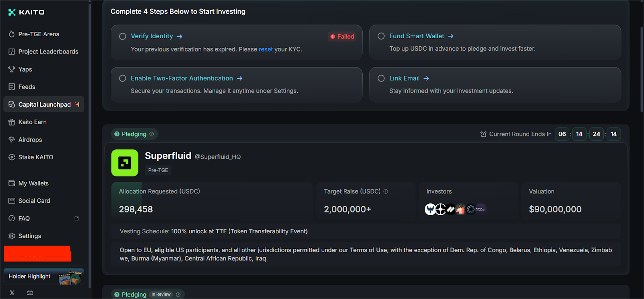The image size is (644, 299).
Task: Open the Settings menu item
Action: point(29,235)
